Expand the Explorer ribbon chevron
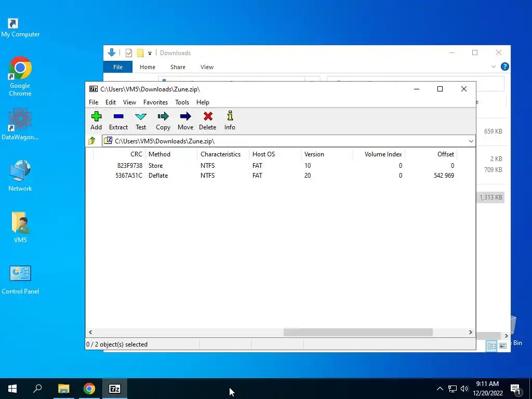 point(494,67)
